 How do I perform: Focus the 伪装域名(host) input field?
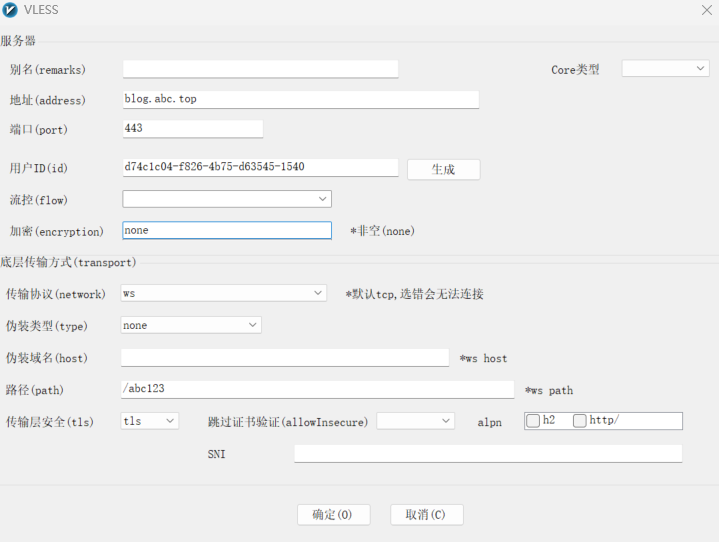click(285, 357)
